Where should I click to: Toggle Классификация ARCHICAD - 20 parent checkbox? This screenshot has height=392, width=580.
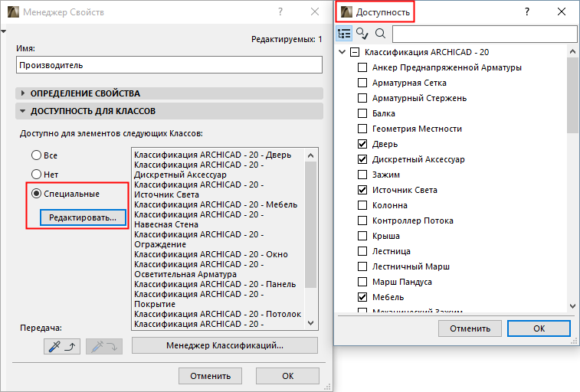point(355,52)
